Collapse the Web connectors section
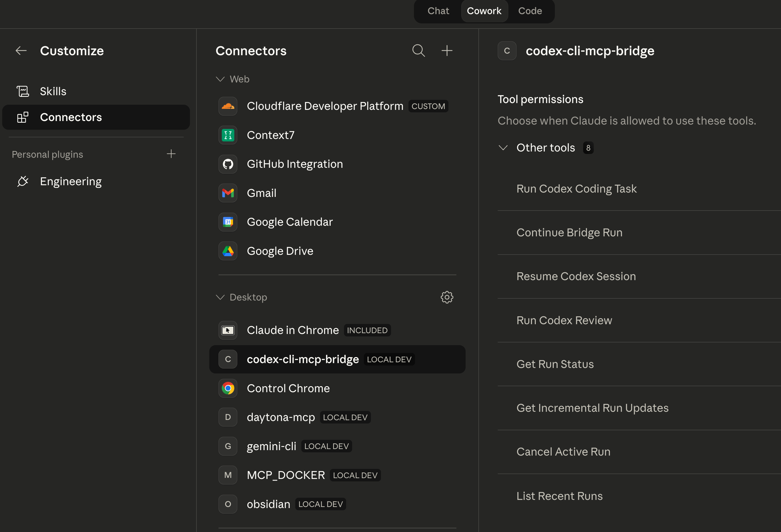Image resolution: width=781 pixels, height=532 pixels. click(220, 79)
